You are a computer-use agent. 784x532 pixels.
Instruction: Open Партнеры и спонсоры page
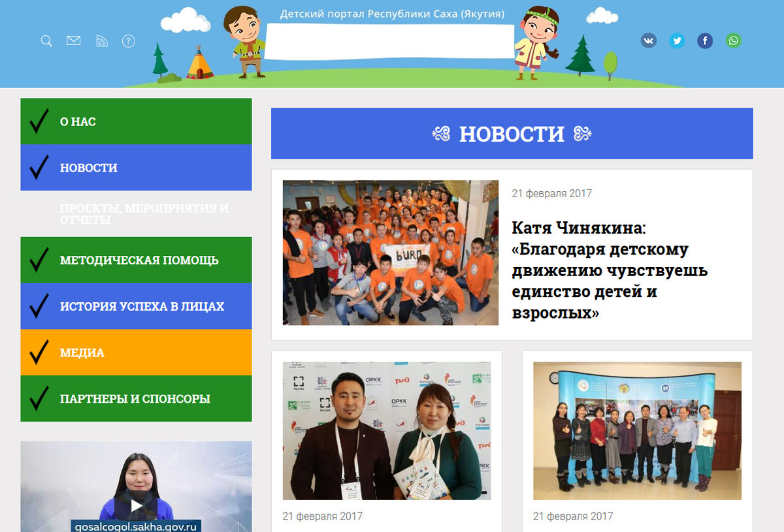[x=136, y=399]
